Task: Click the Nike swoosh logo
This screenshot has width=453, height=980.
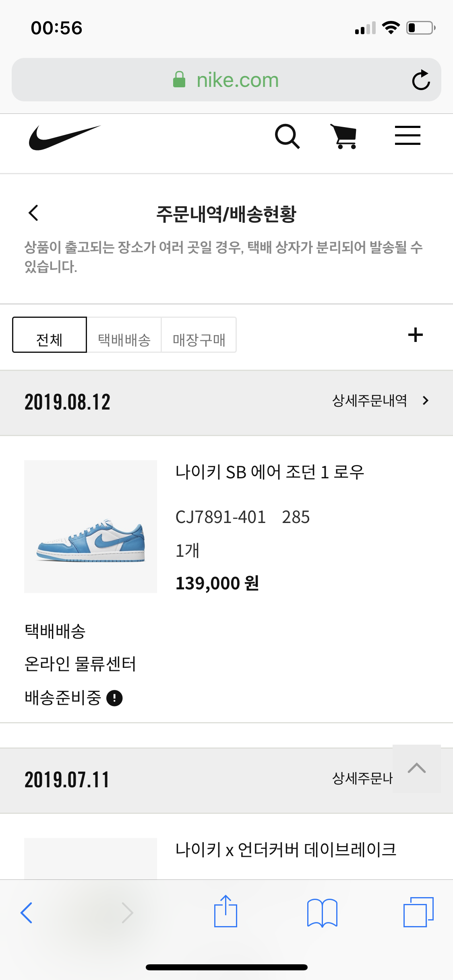Action: click(x=64, y=137)
